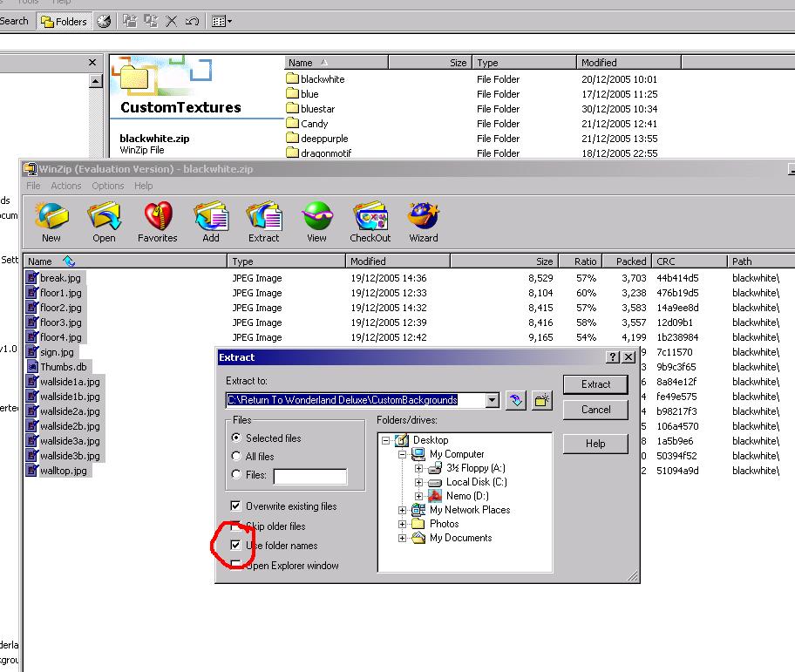Screen dimensions: 795x672
Task: Click the recent folder arrow icon in Extract dialog
Action: (x=516, y=400)
